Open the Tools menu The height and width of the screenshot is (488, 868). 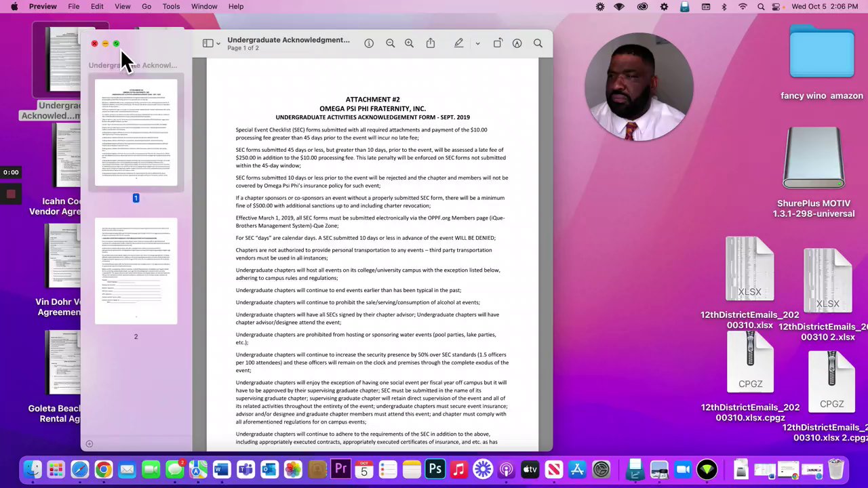[x=171, y=7]
